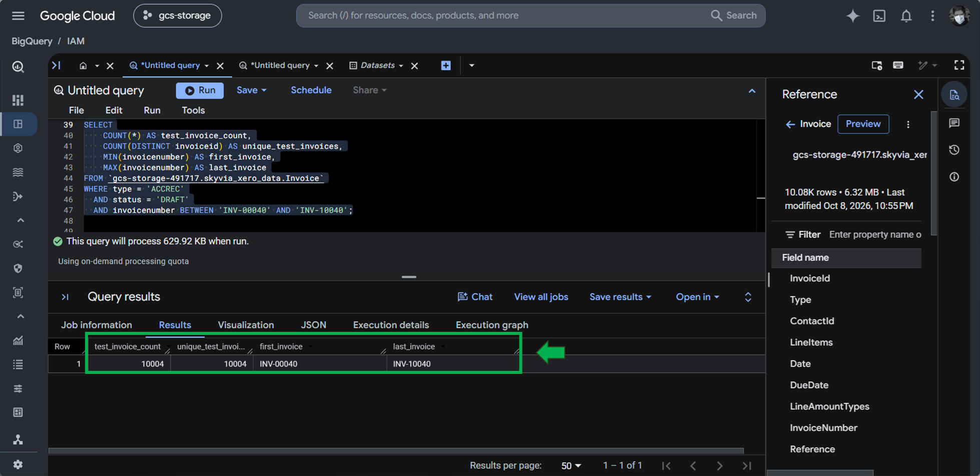Open Save results dropdown

click(620, 297)
